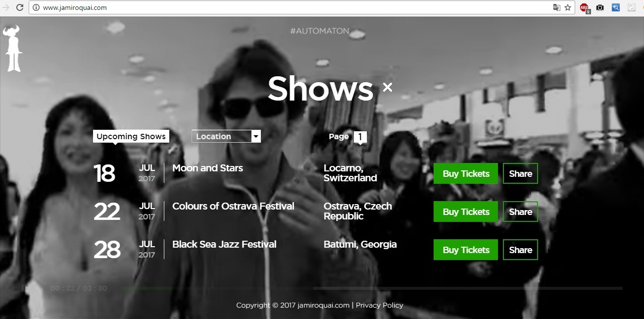Viewport: 644px width, 319px height.
Task: Reload the page with the refresh icon
Action: point(20,7)
